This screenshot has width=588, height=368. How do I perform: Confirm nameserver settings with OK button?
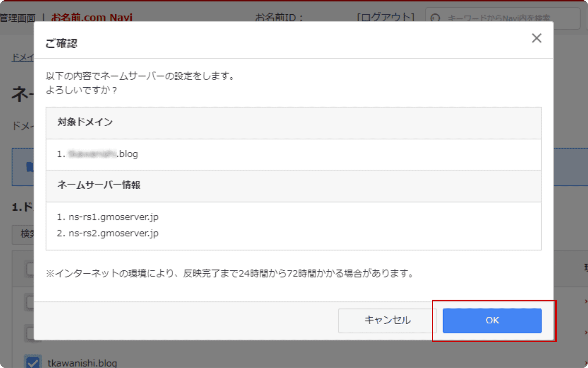point(492,321)
